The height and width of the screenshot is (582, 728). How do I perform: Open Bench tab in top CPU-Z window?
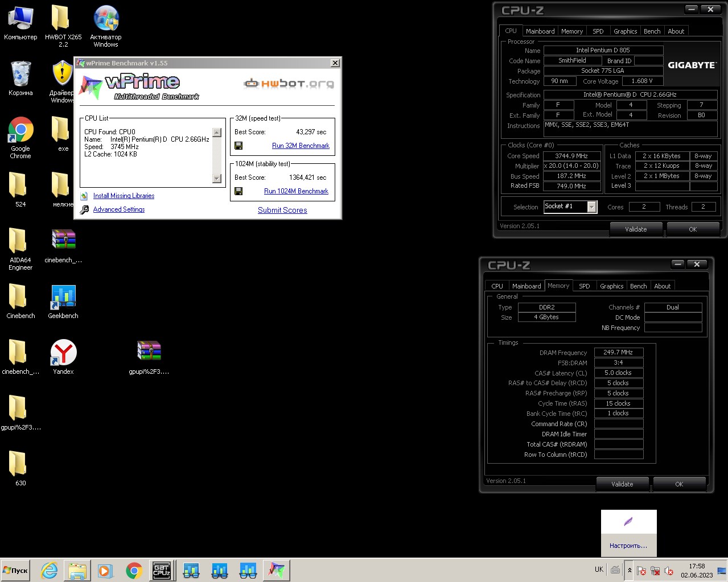click(x=652, y=31)
